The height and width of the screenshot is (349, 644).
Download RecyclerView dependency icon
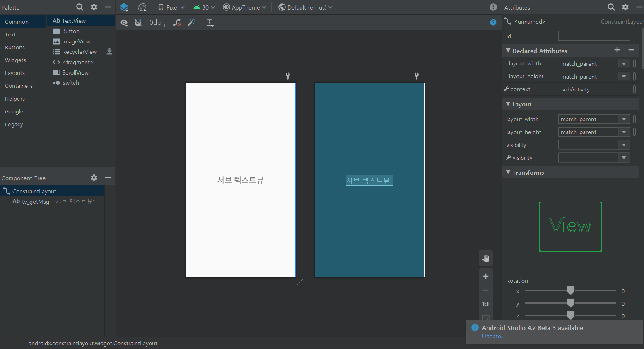click(x=109, y=51)
